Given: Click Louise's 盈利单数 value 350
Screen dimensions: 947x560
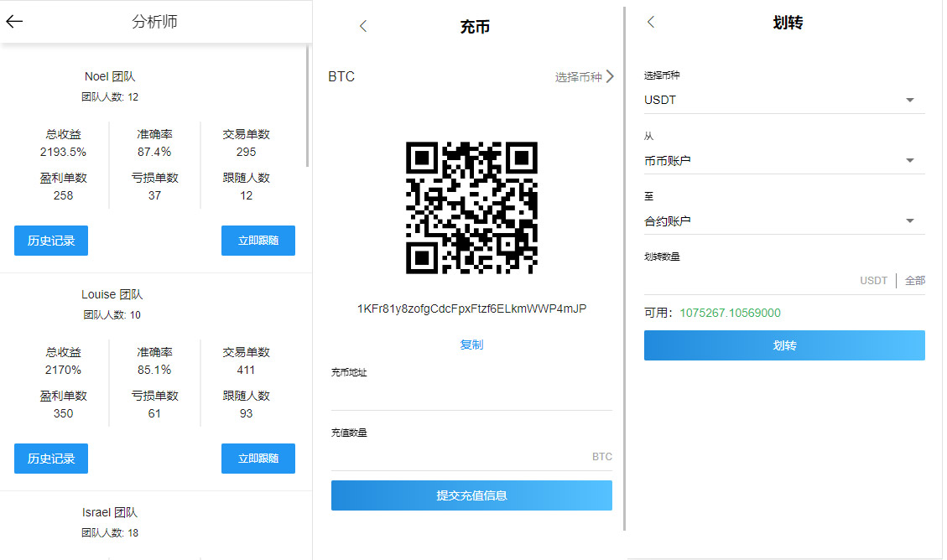Looking at the screenshot, I should click(x=63, y=413).
